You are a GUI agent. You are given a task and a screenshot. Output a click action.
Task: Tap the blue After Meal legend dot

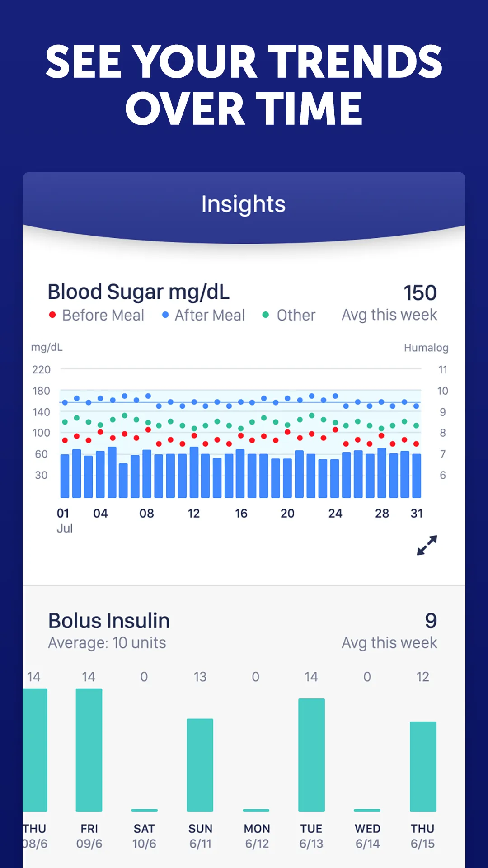pos(165,315)
